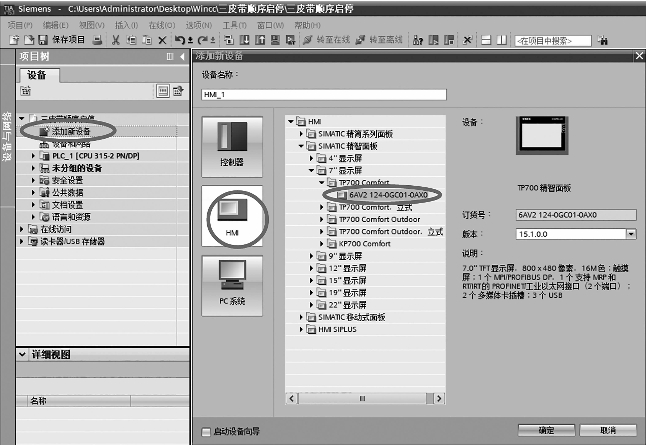Click the 转至在线 go online toolbar icon

coord(327,40)
